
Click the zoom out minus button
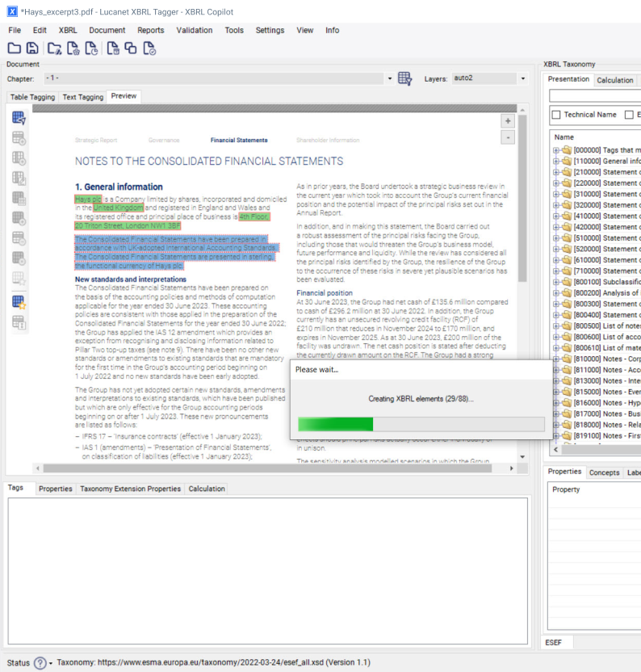[508, 137]
